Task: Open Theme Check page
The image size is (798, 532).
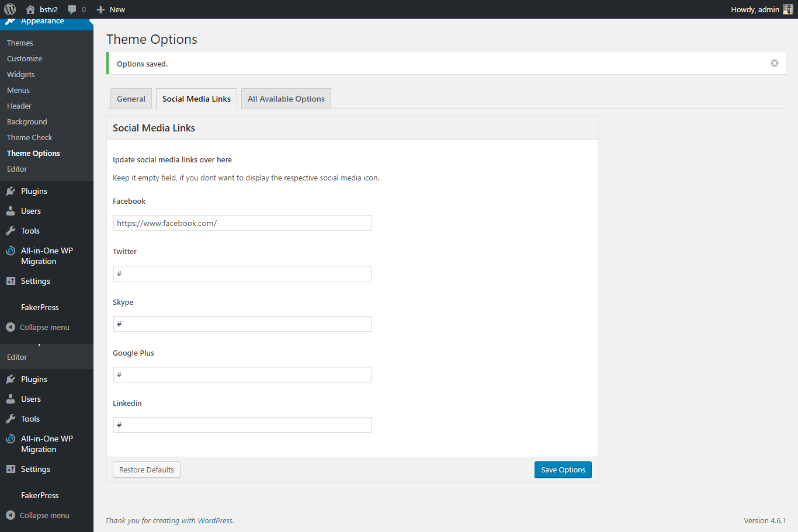Action: [x=30, y=137]
